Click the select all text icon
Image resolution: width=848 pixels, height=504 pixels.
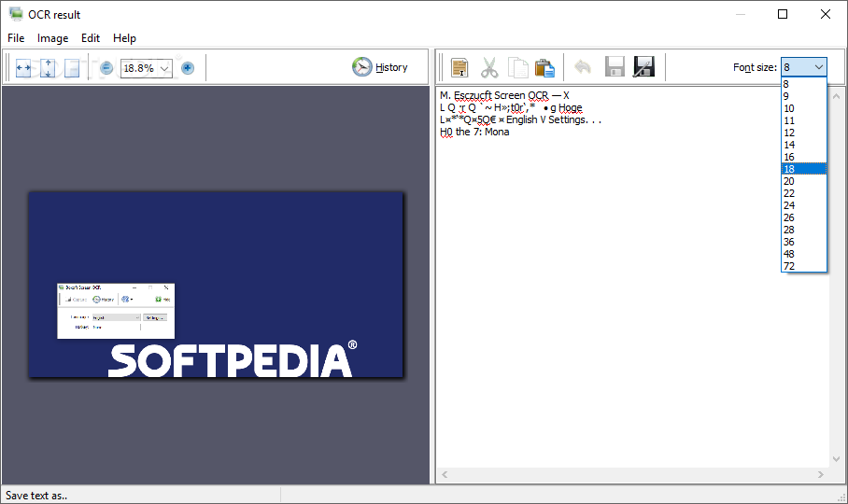click(x=459, y=68)
